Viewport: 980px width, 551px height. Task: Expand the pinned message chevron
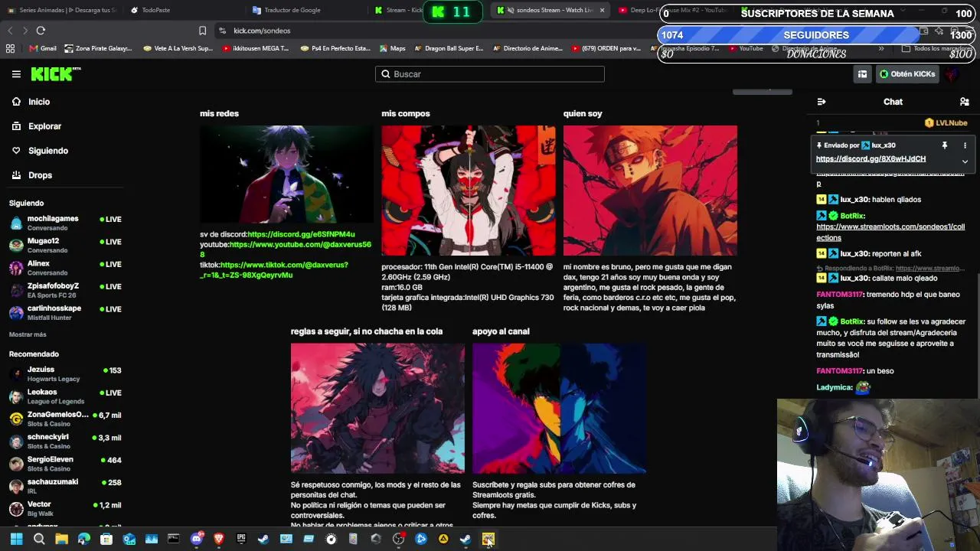click(x=965, y=161)
